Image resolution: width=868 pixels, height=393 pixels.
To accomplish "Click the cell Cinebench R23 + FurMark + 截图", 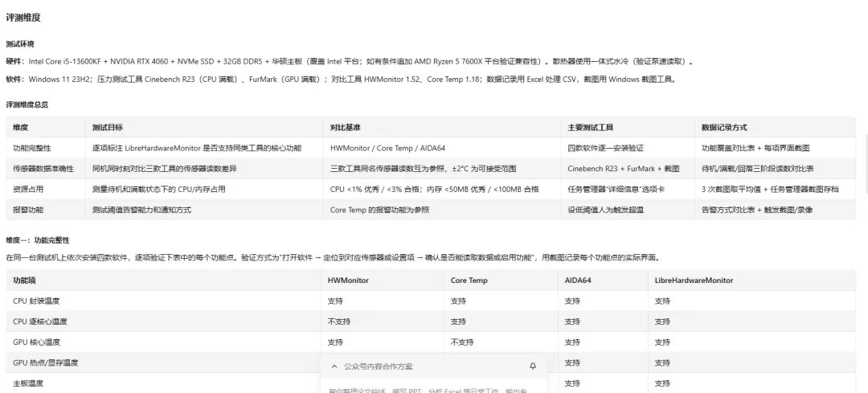I will tap(624, 168).
